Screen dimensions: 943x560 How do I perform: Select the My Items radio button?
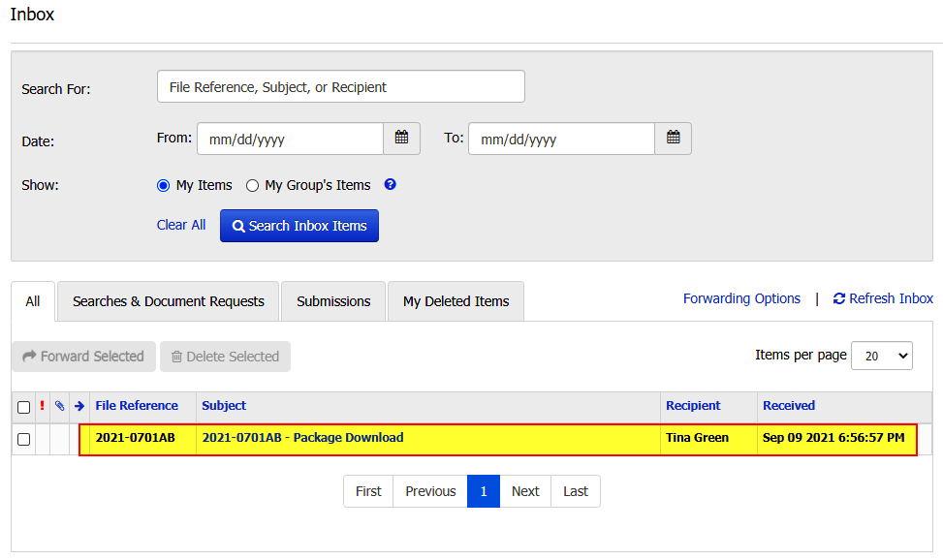click(x=163, y=185)
